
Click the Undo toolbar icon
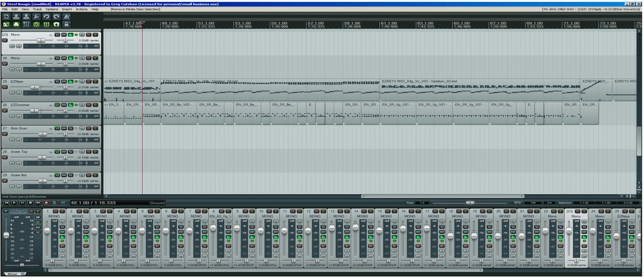coord(46,16)
